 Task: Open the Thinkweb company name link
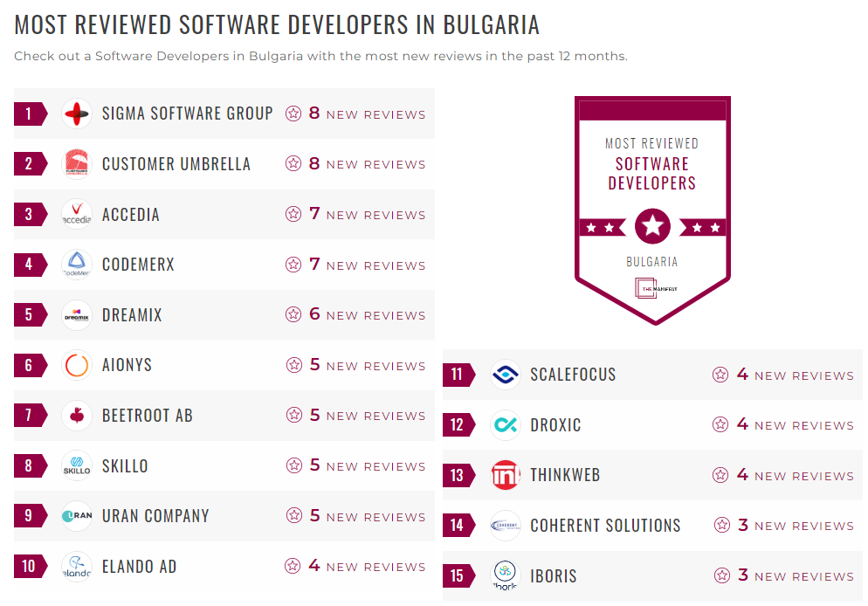(x=565, y=475)
